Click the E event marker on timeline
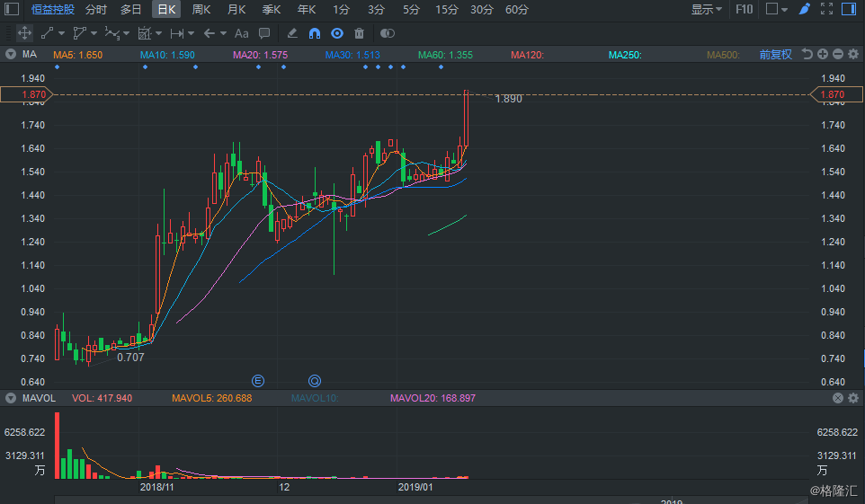The width and height of the screenshot is (865, 504). [258, 380]
